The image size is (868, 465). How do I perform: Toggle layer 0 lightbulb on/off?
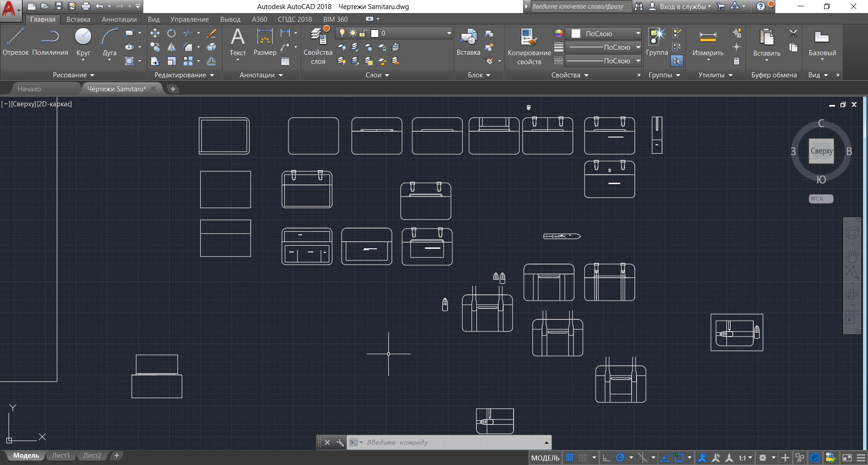[x=342, y=33]
